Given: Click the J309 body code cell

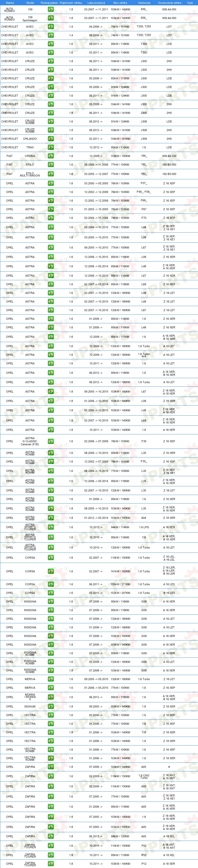Looking at the screenshot, I should [144, 138].
